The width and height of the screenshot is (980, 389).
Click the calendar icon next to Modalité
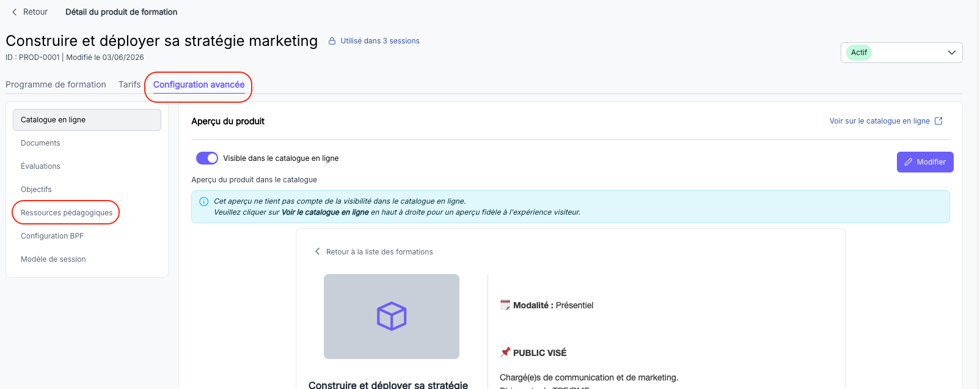click(x=505, y=305)
